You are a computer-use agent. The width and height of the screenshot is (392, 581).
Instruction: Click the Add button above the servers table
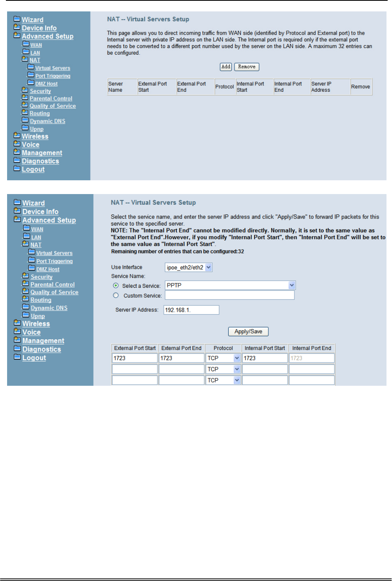coord(226,67)
